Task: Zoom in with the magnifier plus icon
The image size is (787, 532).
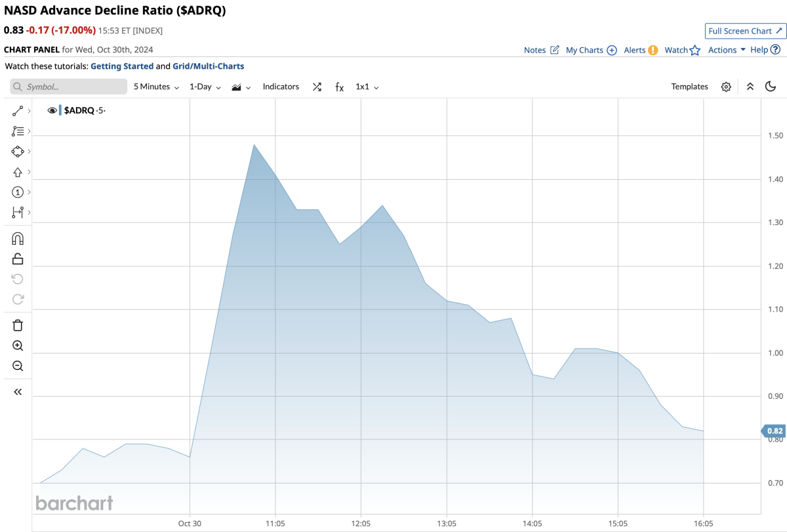Action: [x=18, y=346]
